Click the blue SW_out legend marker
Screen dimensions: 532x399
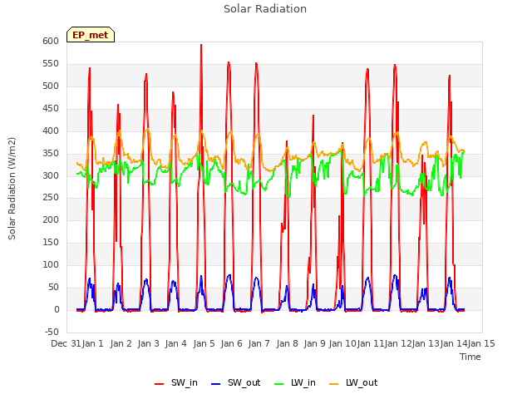tap(215, 384)
